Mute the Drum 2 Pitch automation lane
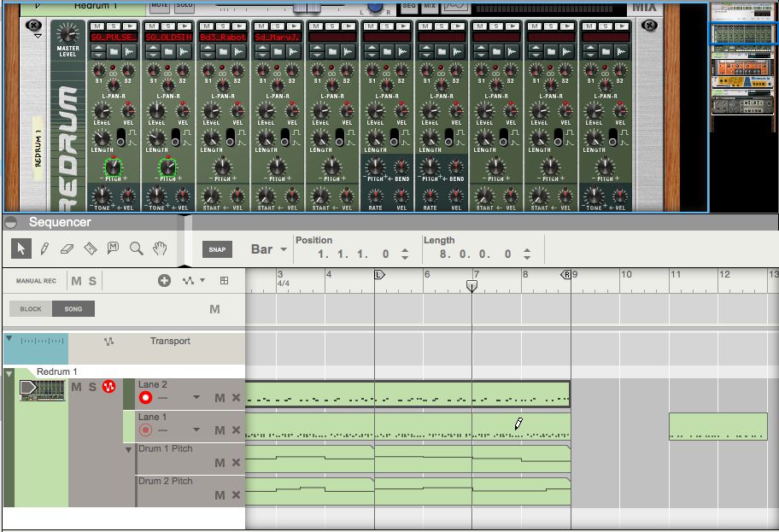 (220, 495)
